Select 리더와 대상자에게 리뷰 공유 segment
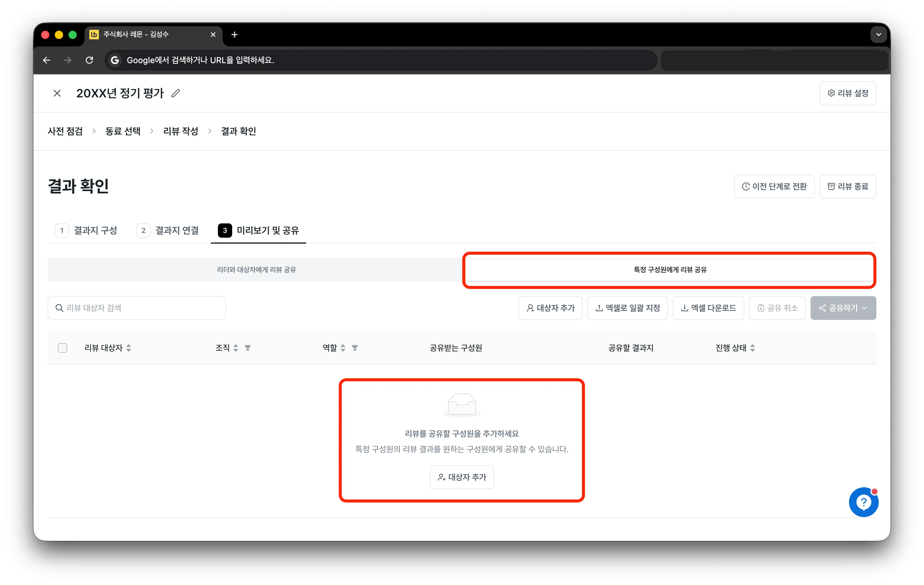The height and width of the screenshot is (585, 924). point(256,270)
